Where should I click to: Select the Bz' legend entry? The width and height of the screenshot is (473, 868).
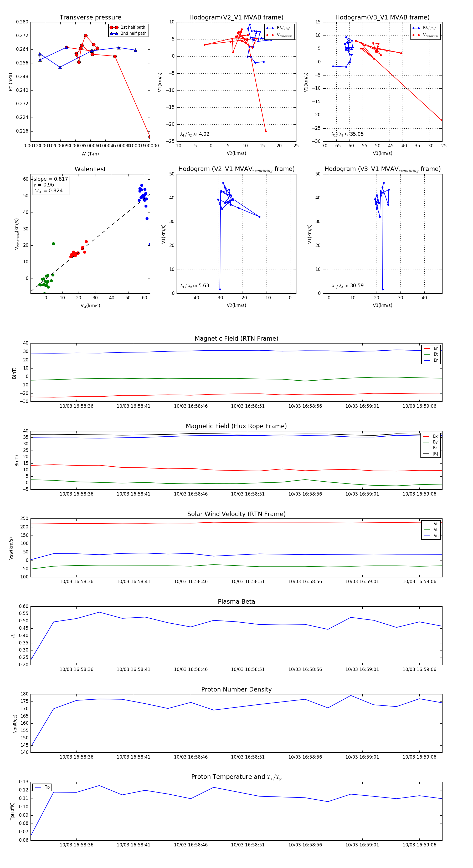tap(431, 448)
